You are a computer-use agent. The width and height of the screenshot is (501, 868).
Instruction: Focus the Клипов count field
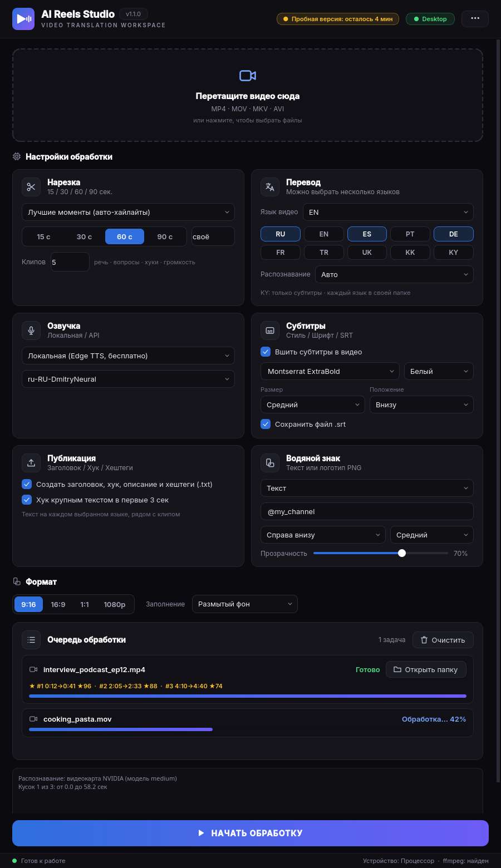click(x=70, y=262)
